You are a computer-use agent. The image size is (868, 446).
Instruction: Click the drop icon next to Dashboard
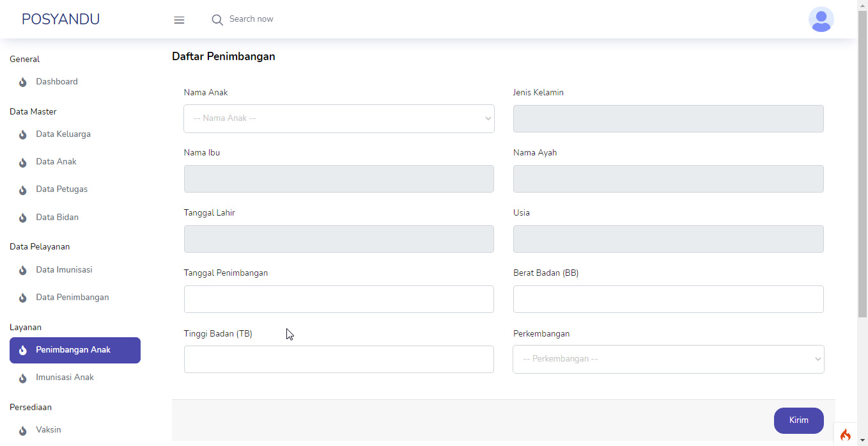(22, 82)
